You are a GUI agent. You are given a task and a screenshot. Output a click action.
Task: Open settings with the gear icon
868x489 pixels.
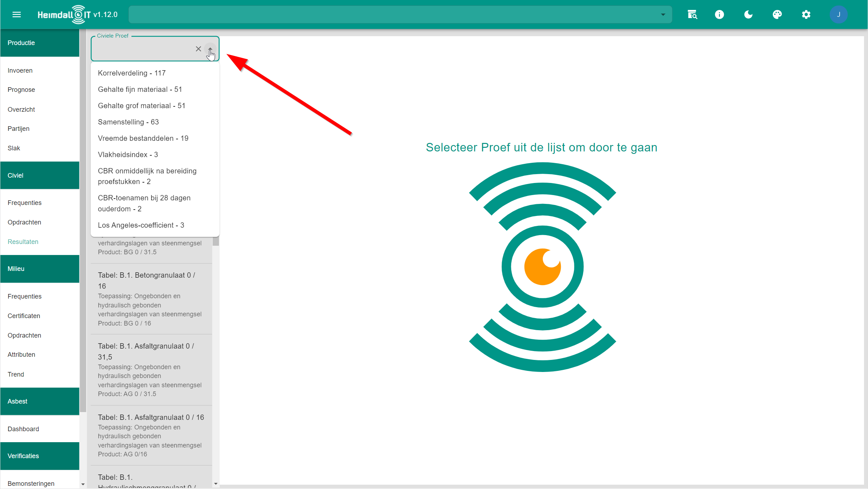click(x=806, y=15)
